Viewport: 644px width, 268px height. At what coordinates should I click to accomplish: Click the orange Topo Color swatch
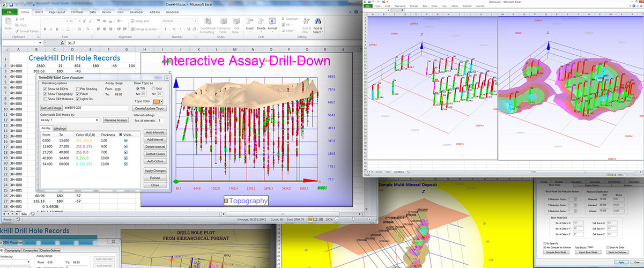[x=156, y=101]
